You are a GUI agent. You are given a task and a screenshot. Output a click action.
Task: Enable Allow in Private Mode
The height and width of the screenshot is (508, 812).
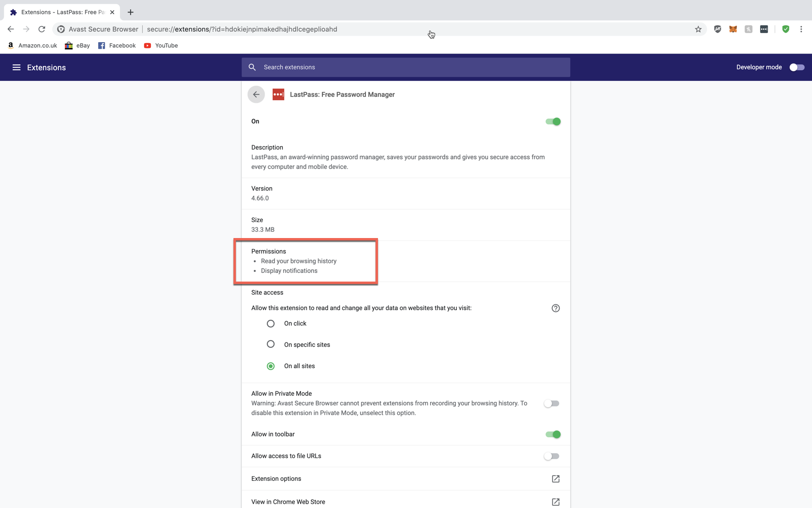(x=551, y=403)
